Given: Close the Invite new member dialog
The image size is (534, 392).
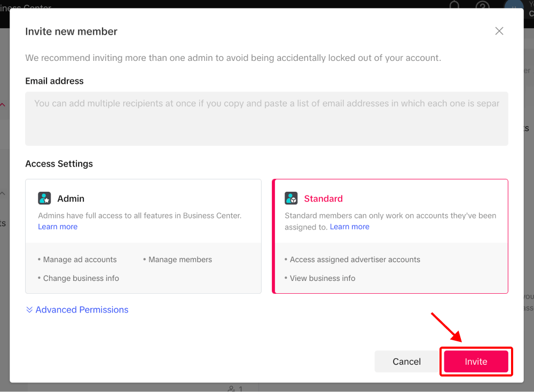Looking at the screenshot, I should (499, 31).
